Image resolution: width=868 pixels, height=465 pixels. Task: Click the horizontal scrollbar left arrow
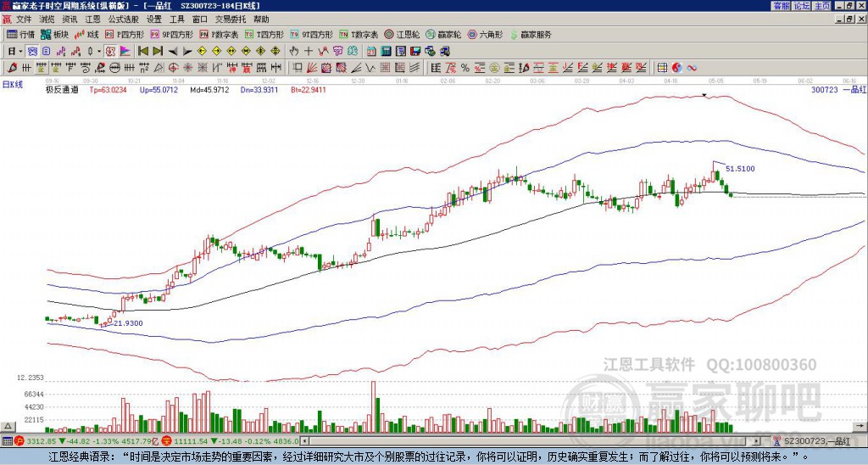(x=304, y=441)
